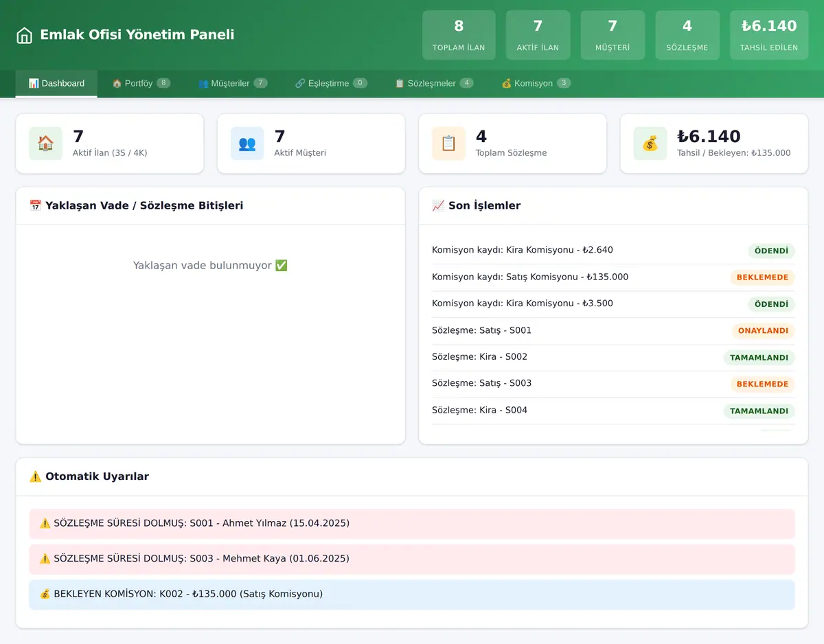Viewport: 824px width, 644px height.
Task: Open the Eşleştirme tab
Action: tap(332, 83)
